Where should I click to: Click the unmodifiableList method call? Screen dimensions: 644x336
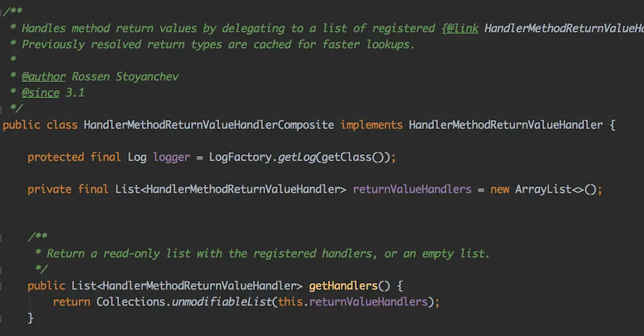coord(222,302)
